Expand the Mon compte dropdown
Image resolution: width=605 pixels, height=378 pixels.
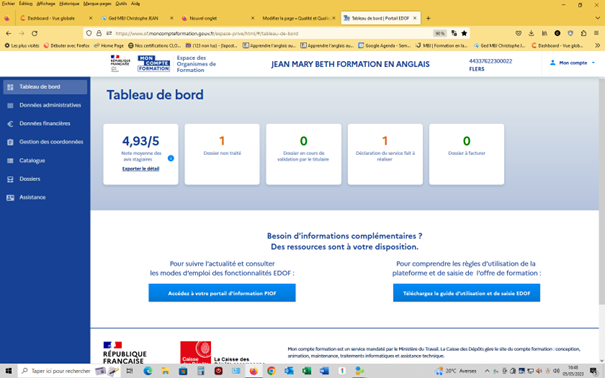coord(573,63)
